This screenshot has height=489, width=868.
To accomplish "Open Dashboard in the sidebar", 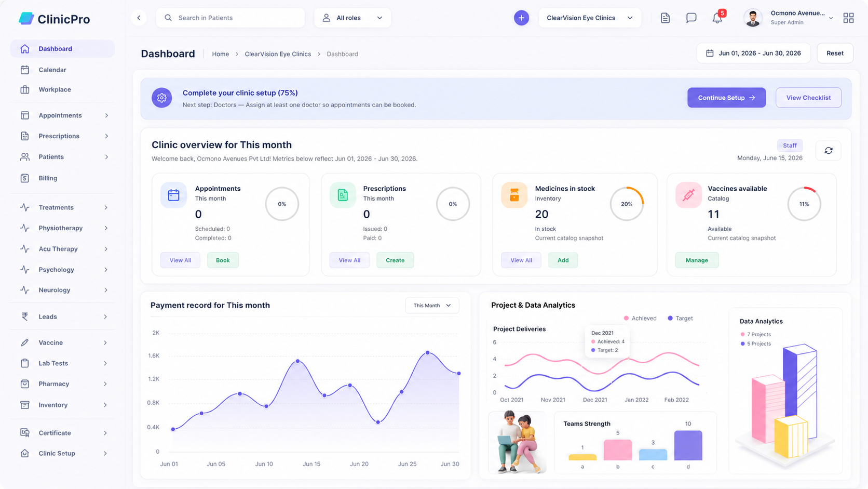I will (x=62, y=49).
